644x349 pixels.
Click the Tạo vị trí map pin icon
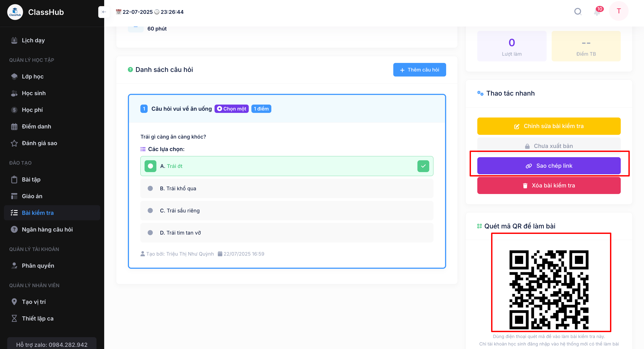click(14, 302)
